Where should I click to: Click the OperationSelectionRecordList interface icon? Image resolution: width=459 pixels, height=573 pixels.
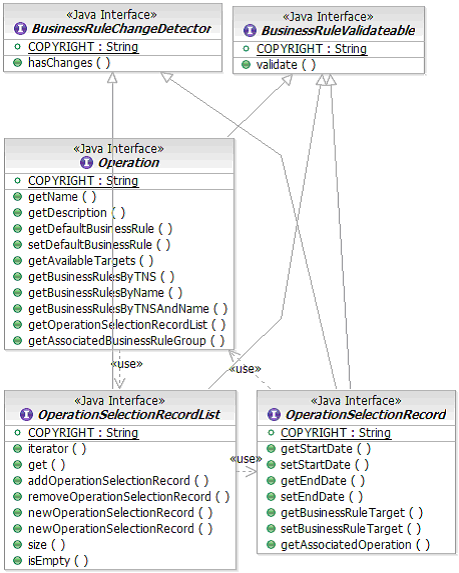pyautogui.click(x=26, y=414)
